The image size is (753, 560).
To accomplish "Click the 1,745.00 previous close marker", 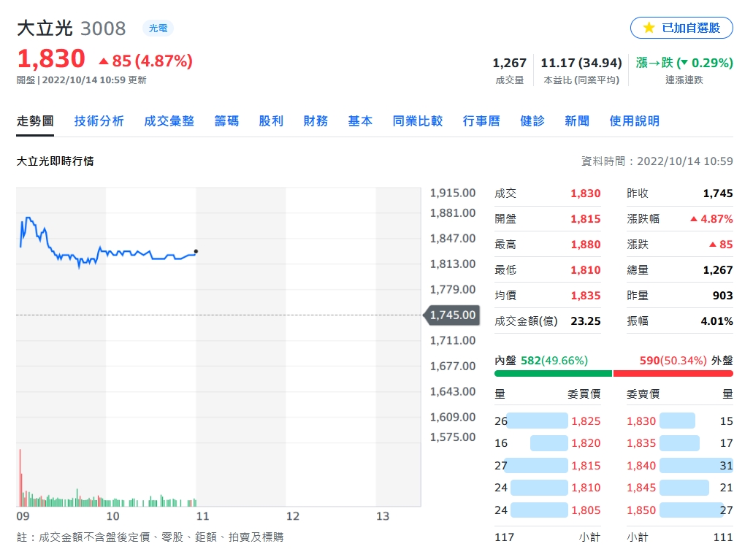I will 451,315.
